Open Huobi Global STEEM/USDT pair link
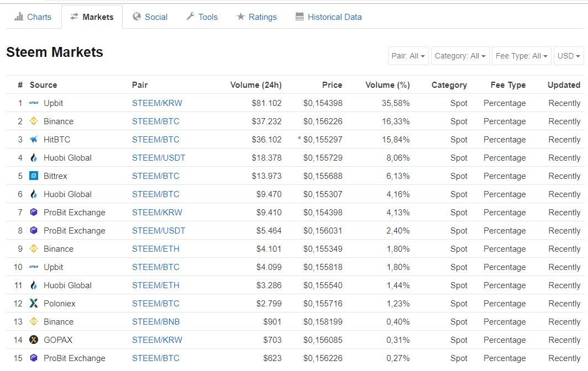Viewport: 588px width, 371px height. pyautogui.click(x=159, y=158)
